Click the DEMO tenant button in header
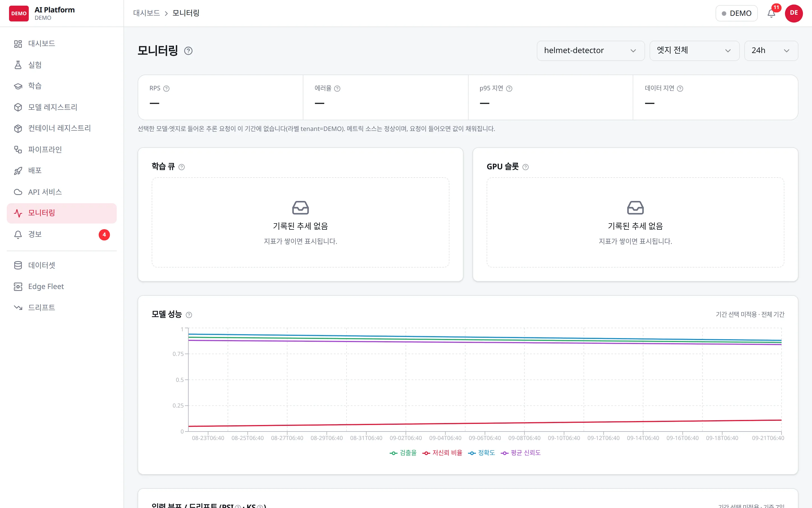The height and width of the screenshot is (508, 812). pos(736,14)
